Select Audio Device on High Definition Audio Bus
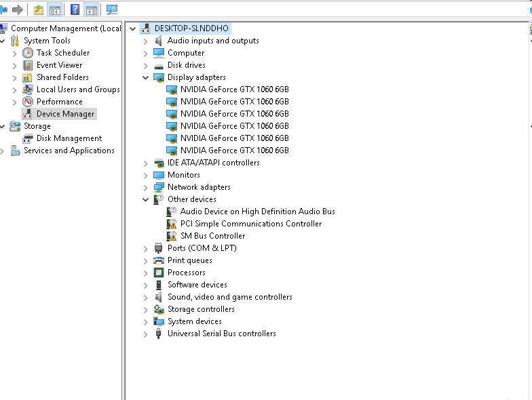Screen dimensions: 532x400 [x=257, y=212]
